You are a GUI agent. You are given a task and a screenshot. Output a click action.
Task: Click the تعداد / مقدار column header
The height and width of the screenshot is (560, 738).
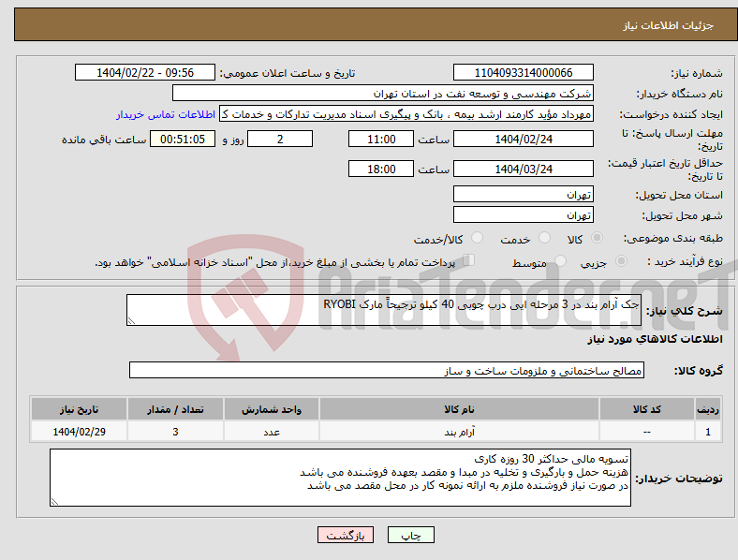pyautogui.click(x=175, y=409)
